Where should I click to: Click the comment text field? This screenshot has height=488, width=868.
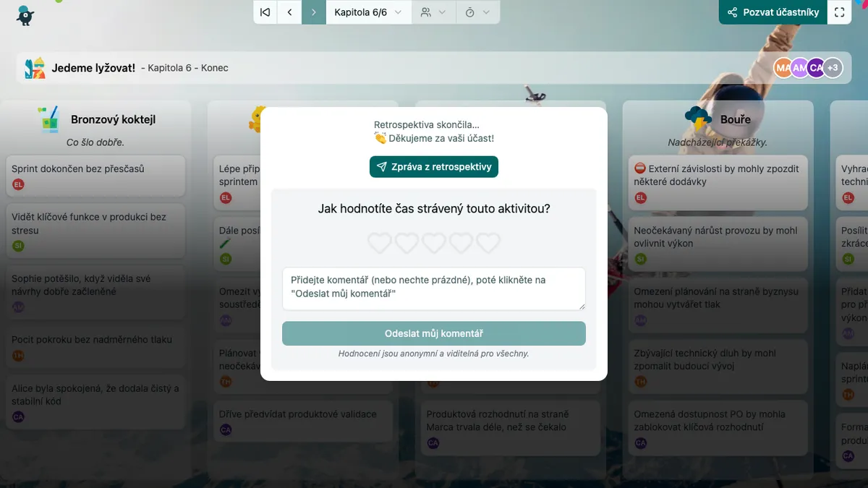(x=434, y=288)
